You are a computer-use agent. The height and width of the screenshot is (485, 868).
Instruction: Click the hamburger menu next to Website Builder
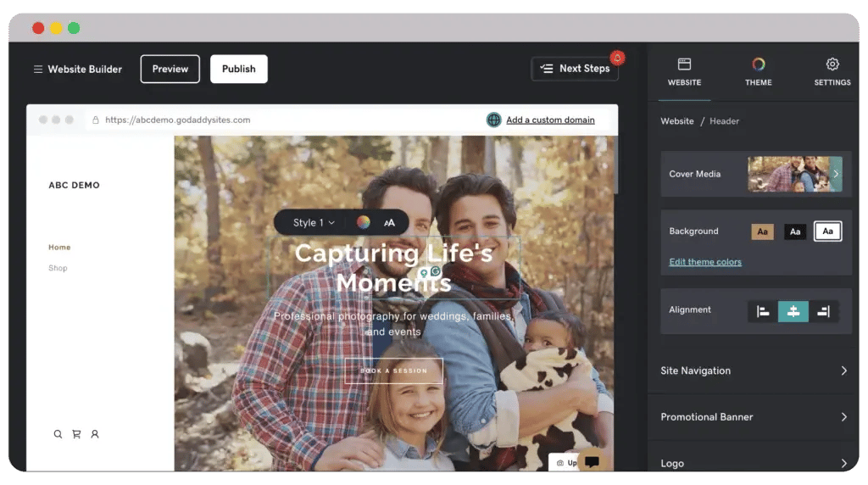(38, 70)
